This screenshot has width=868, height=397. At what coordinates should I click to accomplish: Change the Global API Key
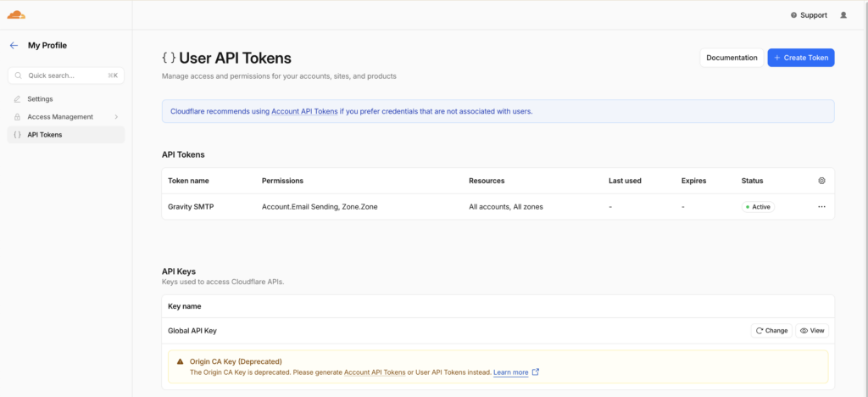click(x=771, y=331)
